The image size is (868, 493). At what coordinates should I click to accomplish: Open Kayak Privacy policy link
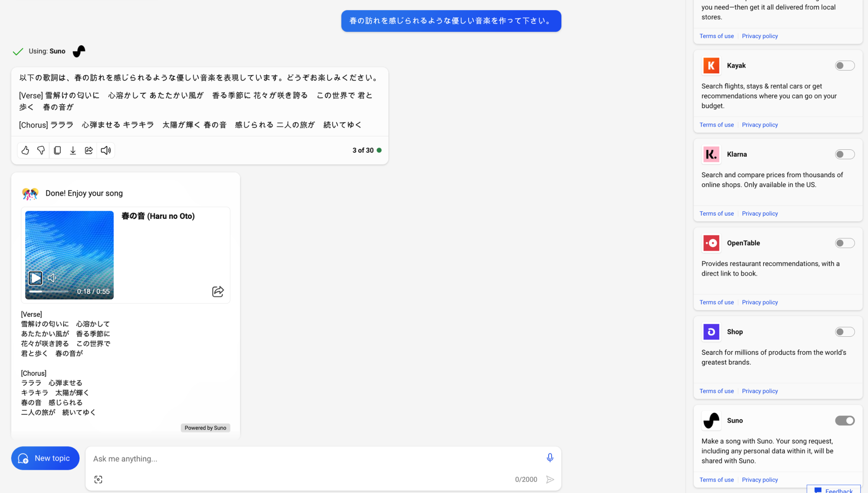click(759, 125)
